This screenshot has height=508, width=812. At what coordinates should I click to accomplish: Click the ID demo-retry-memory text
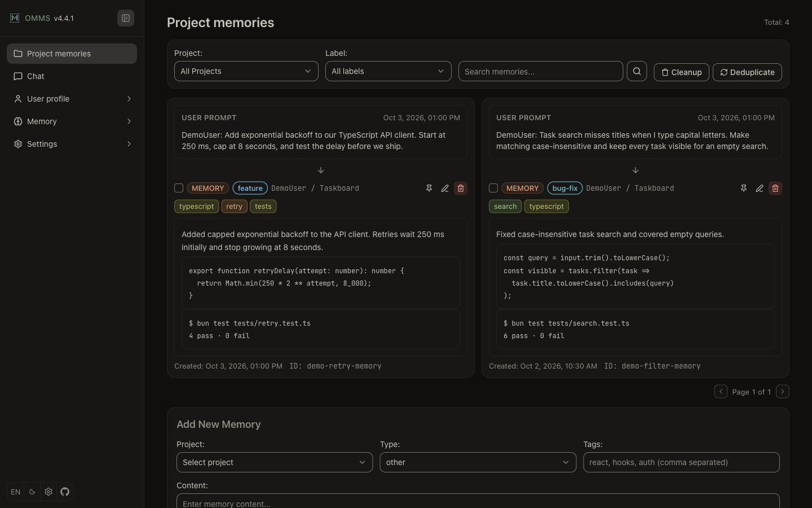click(x=336, y=366)
